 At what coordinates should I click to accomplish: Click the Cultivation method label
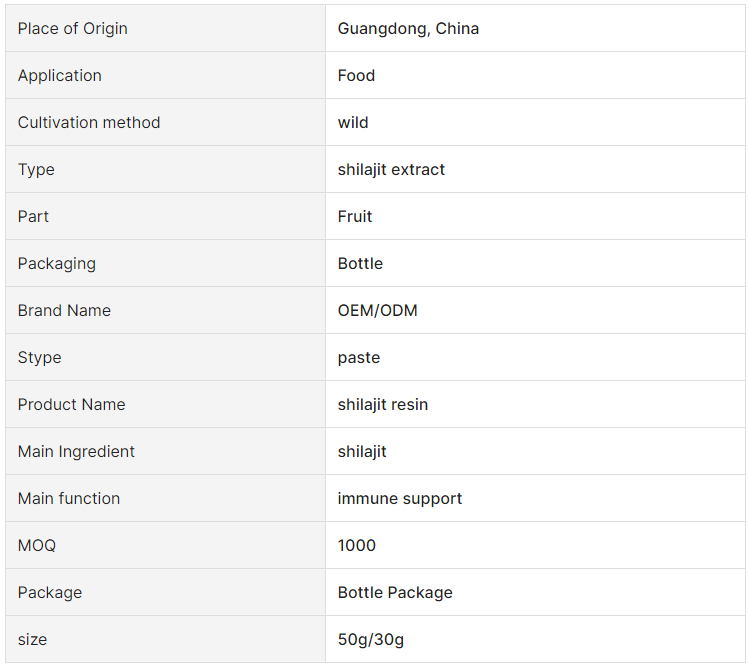pyautogui.click(x=89, y=122)
